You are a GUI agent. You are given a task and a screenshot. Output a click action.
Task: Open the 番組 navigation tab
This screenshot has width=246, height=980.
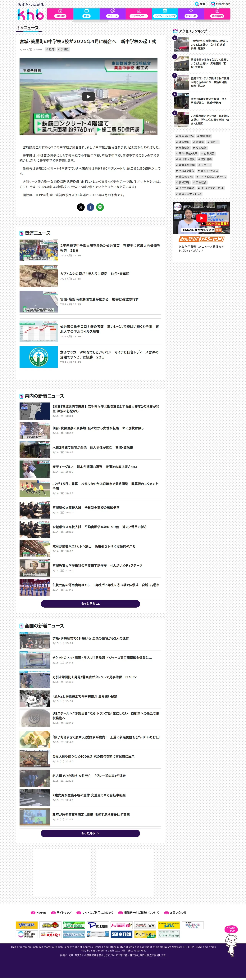(x=86, y=14)
